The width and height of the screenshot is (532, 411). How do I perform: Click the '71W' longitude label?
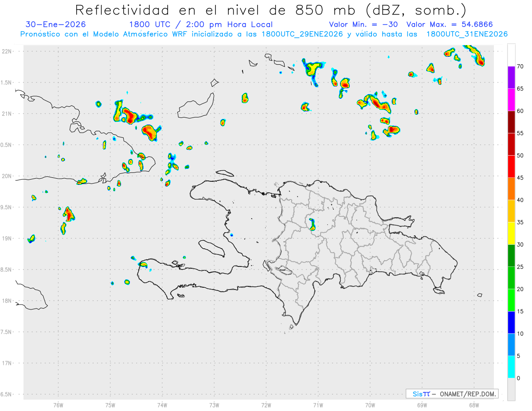pyautogui.click(x=318, y=405)
